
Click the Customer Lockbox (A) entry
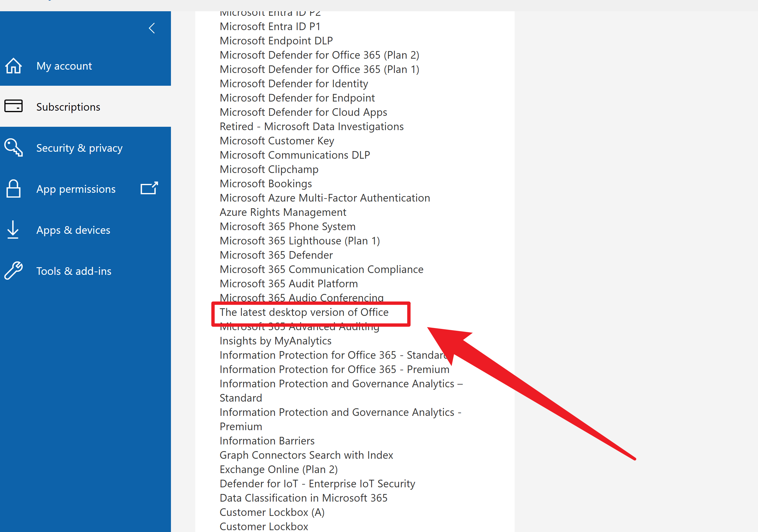[272, 512]
